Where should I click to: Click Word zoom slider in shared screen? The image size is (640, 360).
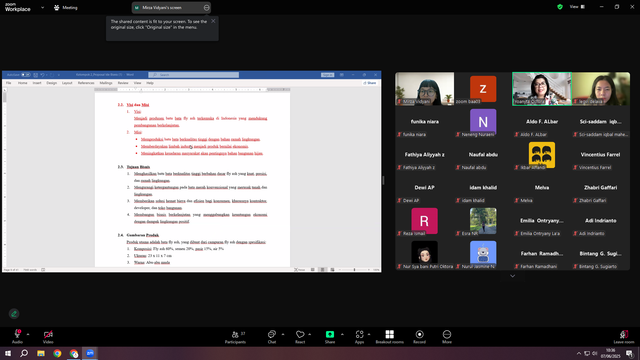(x=354, y=270)
